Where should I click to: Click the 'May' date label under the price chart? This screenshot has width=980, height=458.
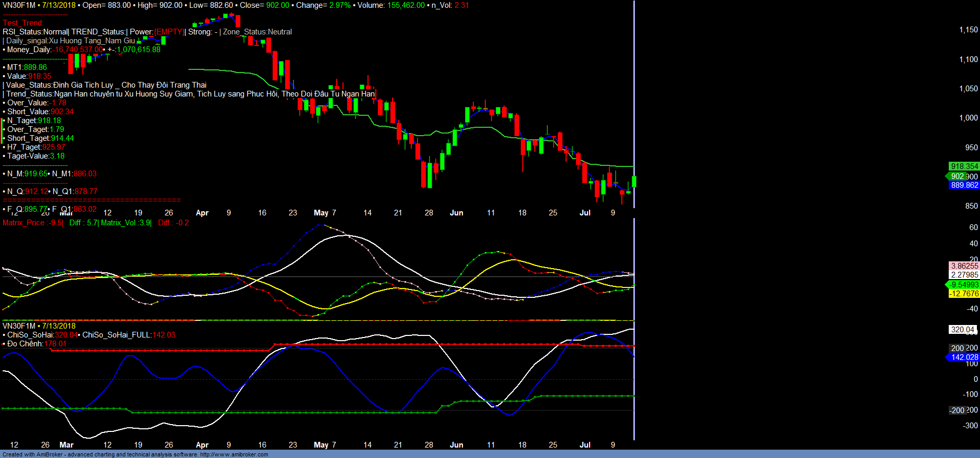pyautogui.click(x=321, y=213)
